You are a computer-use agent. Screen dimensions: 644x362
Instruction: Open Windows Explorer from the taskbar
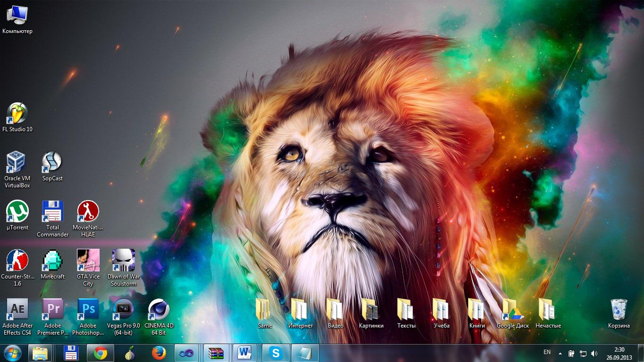[x=40, y=353]
